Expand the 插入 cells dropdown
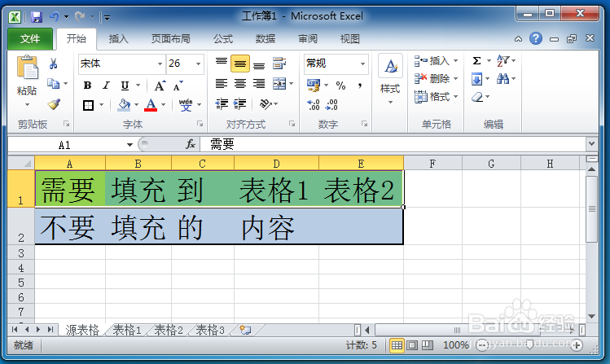 coord(455,61)
